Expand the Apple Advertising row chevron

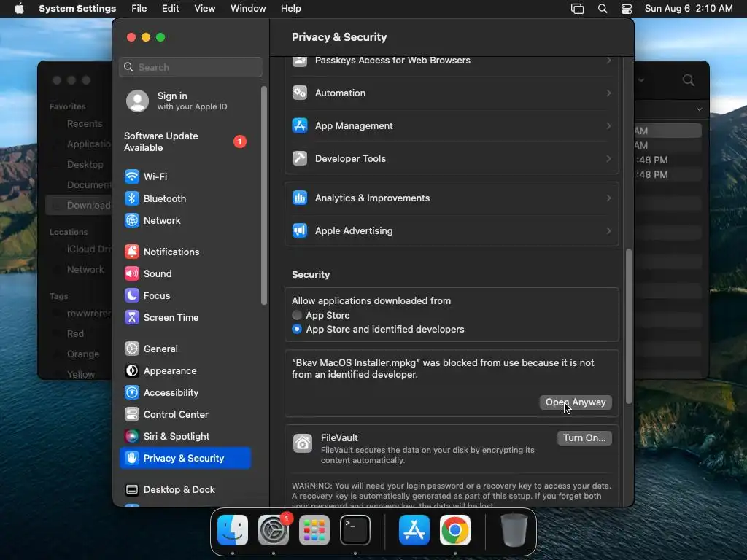click(x=609, y=231)
